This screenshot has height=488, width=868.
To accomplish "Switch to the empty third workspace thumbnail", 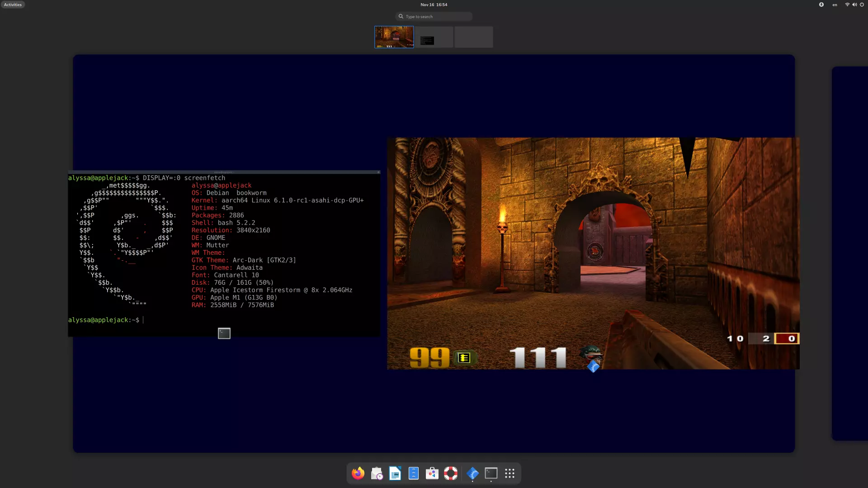I will (473, 37).
